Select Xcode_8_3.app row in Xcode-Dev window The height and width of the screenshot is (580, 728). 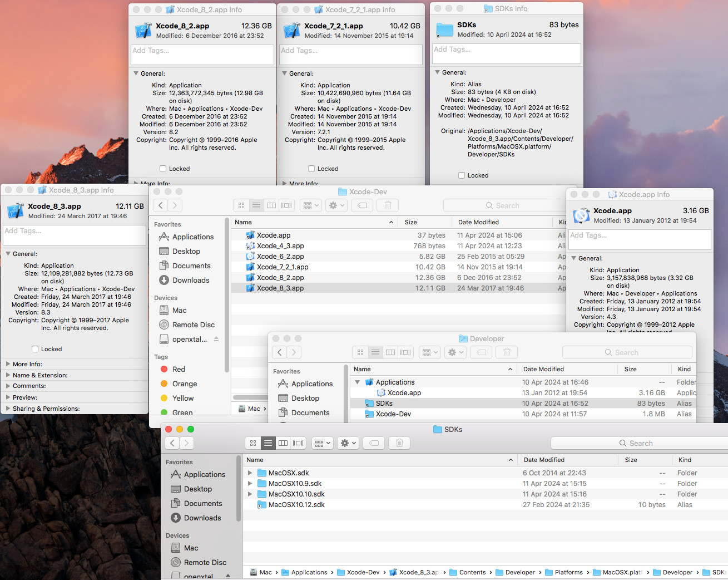tap(399, 288)
